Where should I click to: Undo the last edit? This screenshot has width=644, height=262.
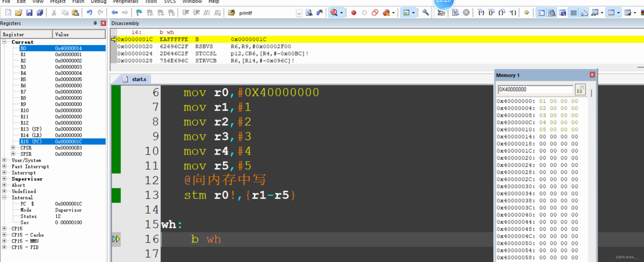89,13
